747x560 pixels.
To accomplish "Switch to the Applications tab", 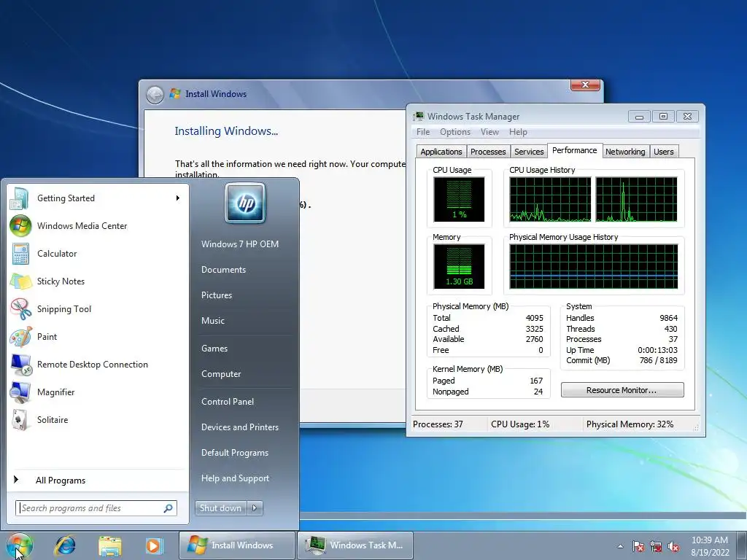I will click(x=441, y=152).
